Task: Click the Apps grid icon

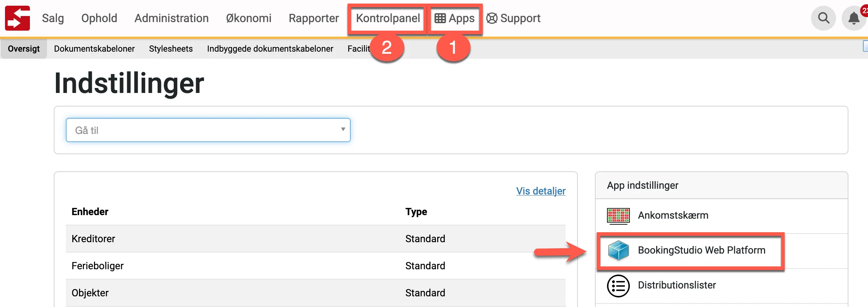Action: coord(440,18)
